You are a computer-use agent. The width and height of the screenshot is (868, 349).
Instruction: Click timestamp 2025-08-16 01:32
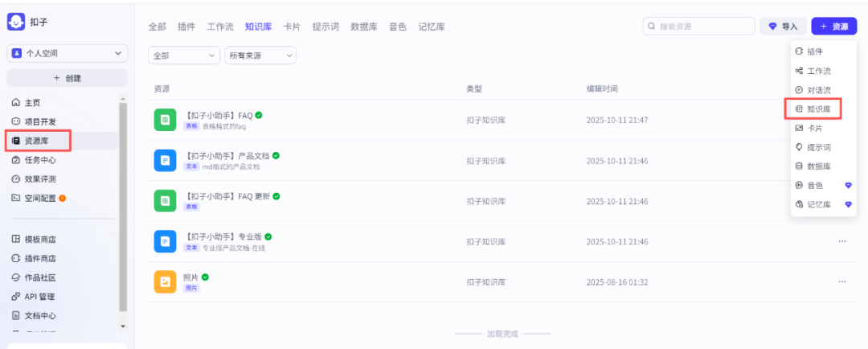[617, 282]
